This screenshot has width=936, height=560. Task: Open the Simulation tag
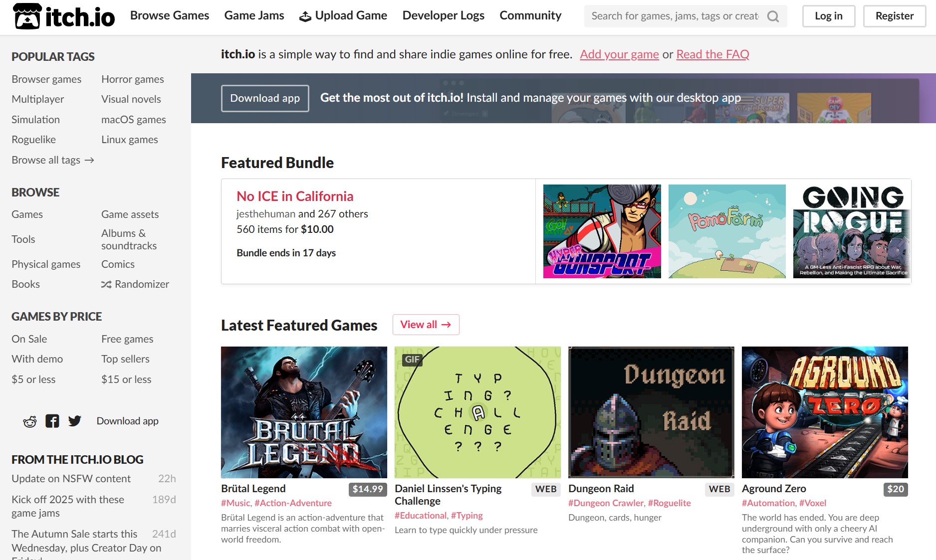pos(35,120)
